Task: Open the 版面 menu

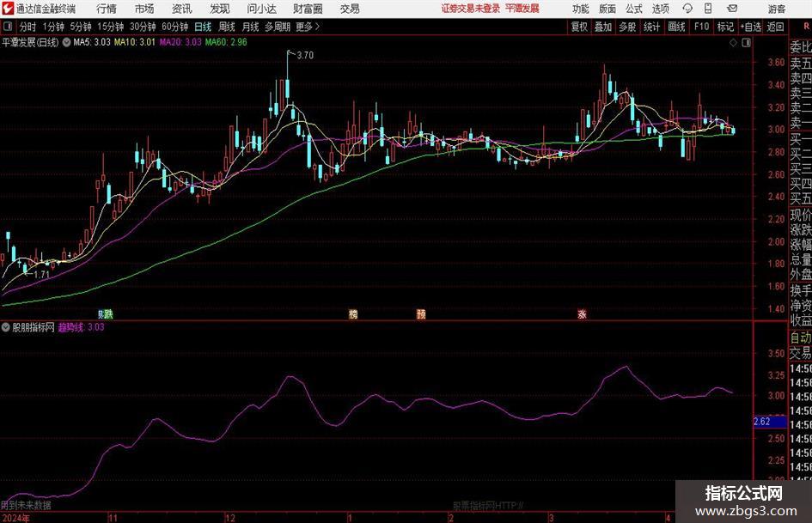Action: tap(607, 9)
